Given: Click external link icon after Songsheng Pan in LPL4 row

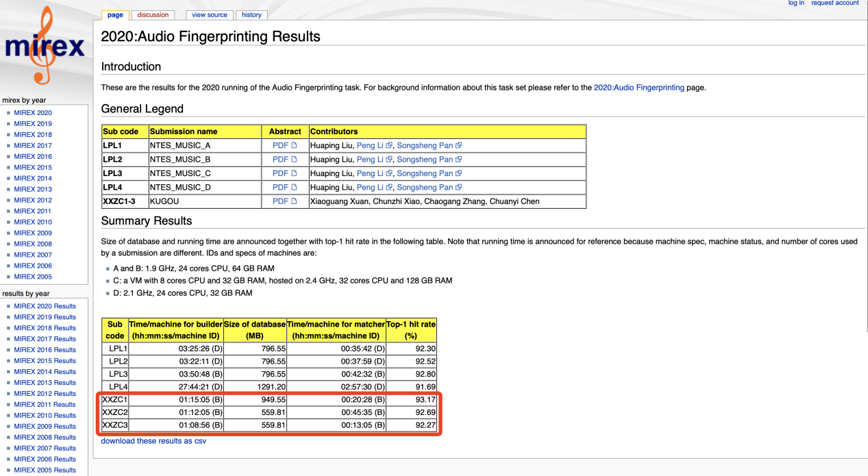Looking at the screenshot, I should pos(459,188).
